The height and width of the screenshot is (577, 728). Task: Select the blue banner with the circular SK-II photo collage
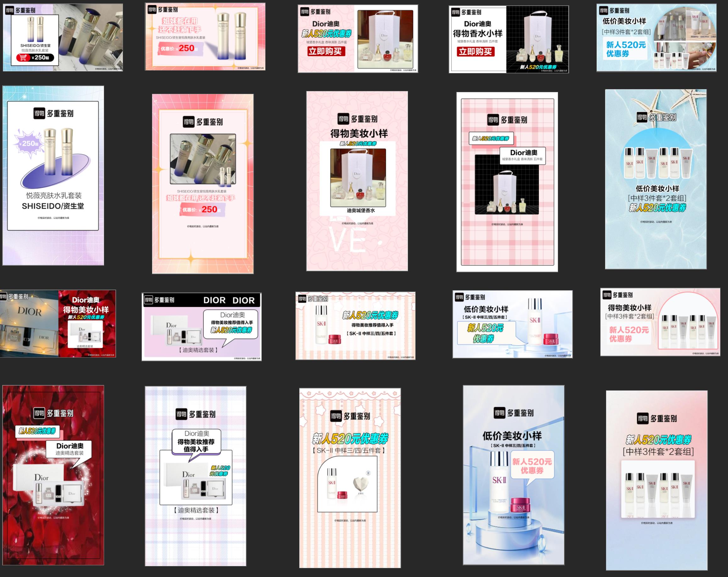click(x=656, y=37)
